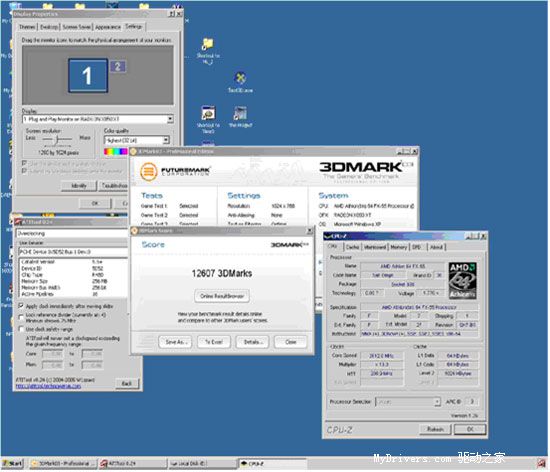This screenshot has height=472, width=550.
Task: Open the bar-chart widget desktop icon
Action: click(241, 113)
